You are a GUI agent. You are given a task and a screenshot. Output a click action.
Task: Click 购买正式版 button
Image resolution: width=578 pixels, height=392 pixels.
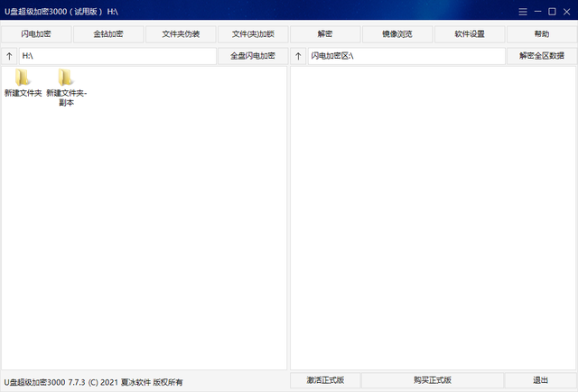tap(433, 380)
